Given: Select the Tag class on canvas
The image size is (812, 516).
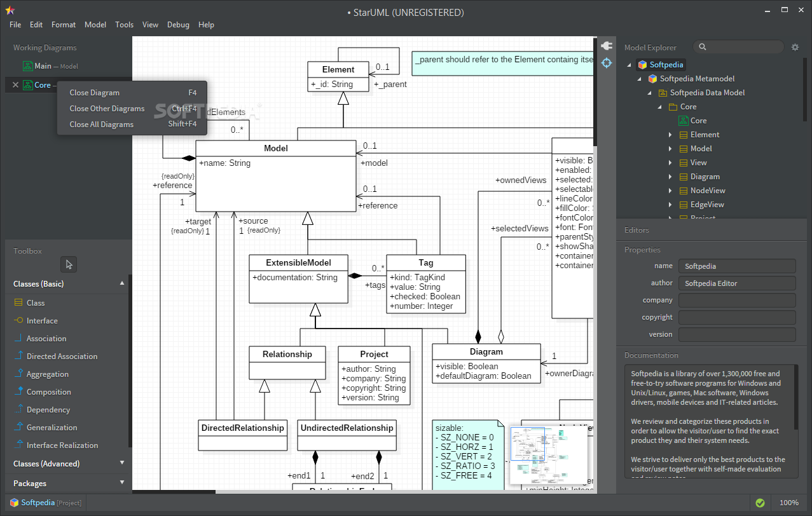Looking at the screenshot, I should [x=425, y=283].
